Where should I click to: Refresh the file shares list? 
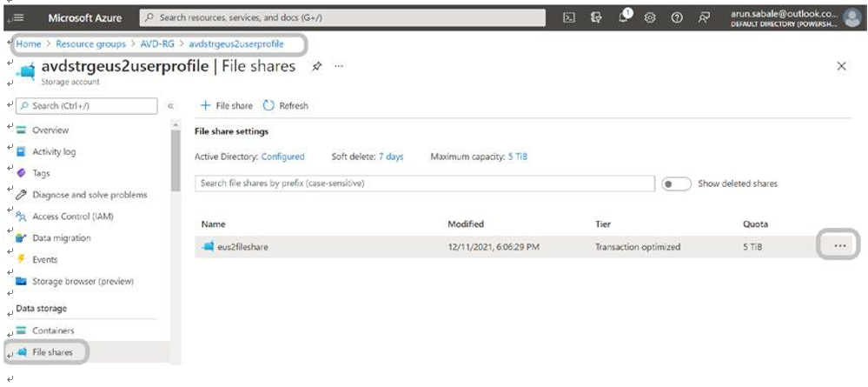(x=285, y=105)
